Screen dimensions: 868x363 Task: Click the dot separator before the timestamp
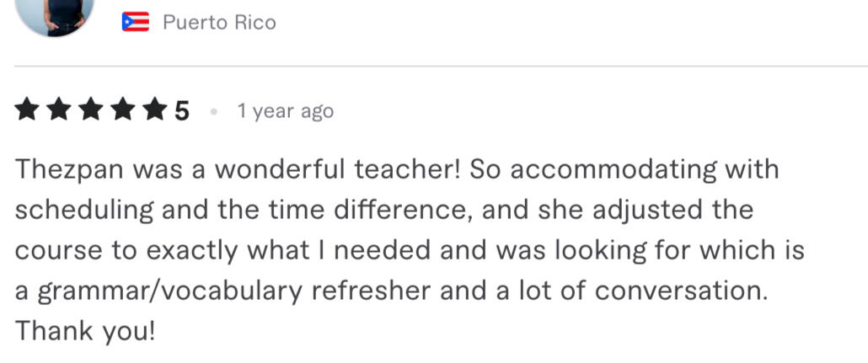(x=215, y=111)
